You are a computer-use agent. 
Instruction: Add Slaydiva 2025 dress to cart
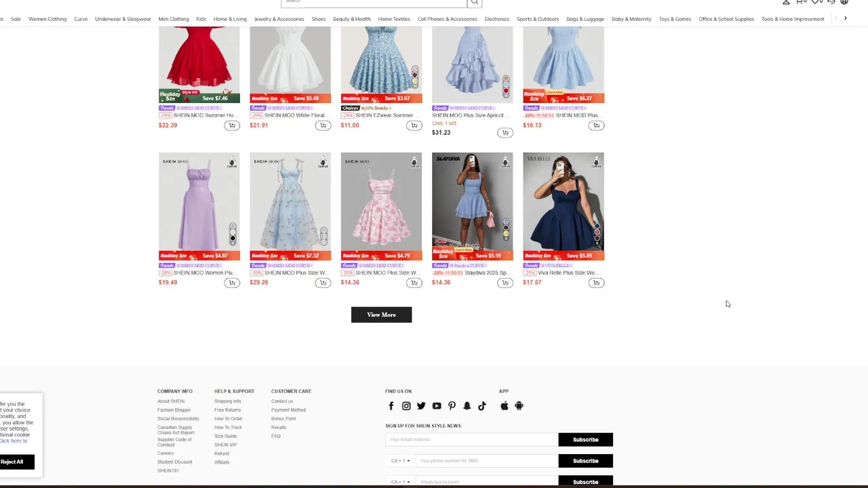tap(505, 283)
